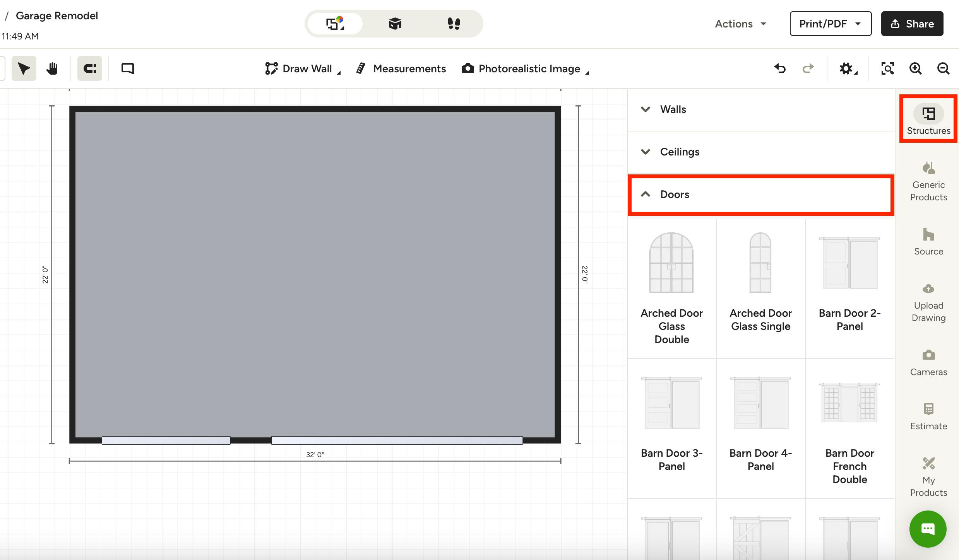Click the right 22' 0" height dimension label
Screen dimensions: 959x560
point(585,275)
